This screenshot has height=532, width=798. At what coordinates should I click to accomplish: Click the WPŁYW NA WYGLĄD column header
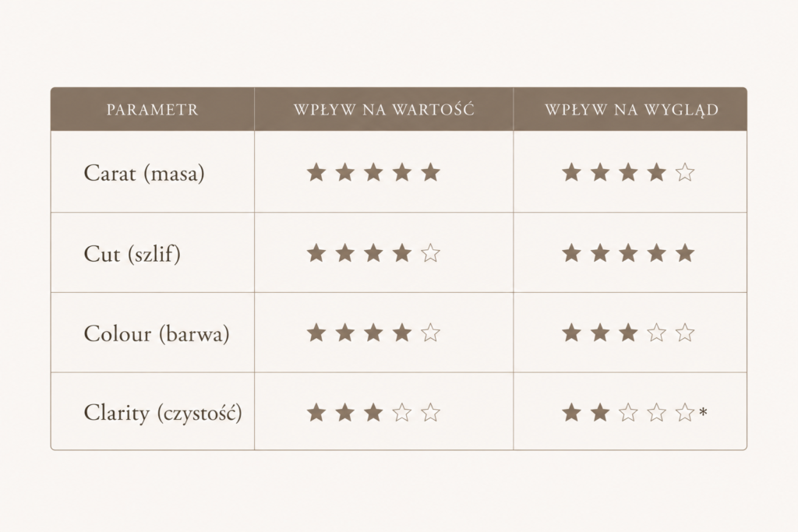(631, 110)
